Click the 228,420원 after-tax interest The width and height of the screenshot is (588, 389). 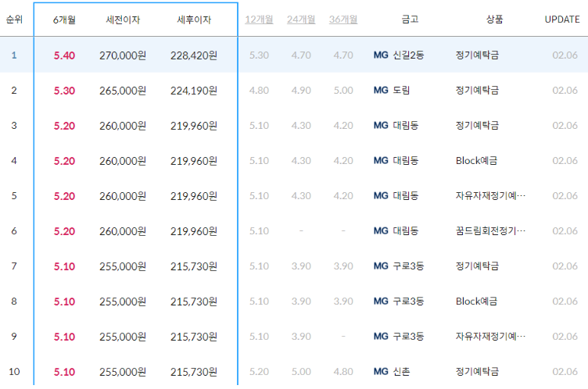pyautogui.click(x=194, y=55)
